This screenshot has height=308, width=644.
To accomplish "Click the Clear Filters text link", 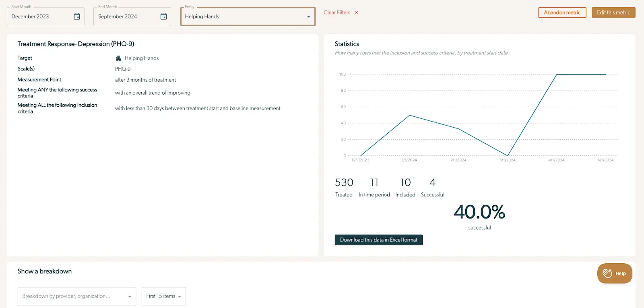I will [x=337, y=13].
